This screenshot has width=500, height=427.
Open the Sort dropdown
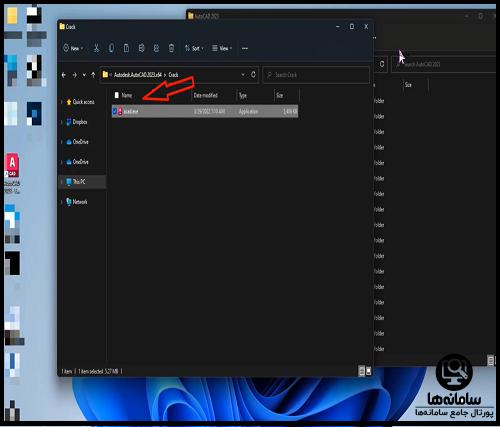(194, 48)
